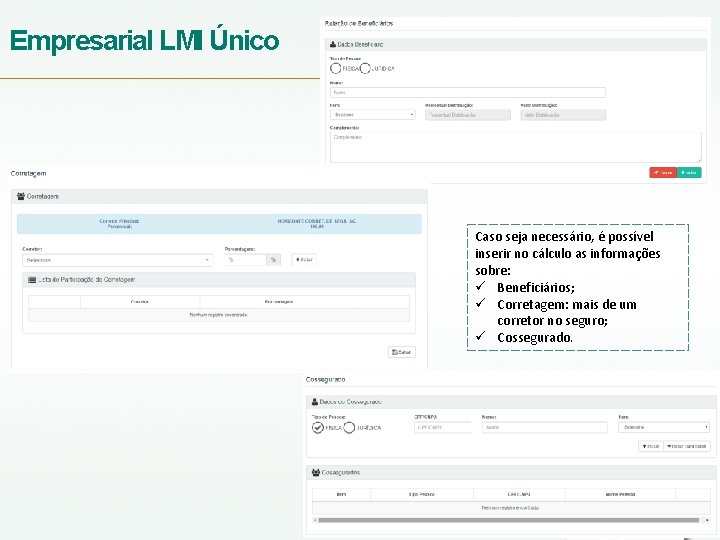Click right scroll arrow in Cossegurados table
The width and height of the screenshot is (720, 540).
click(707, 520)
